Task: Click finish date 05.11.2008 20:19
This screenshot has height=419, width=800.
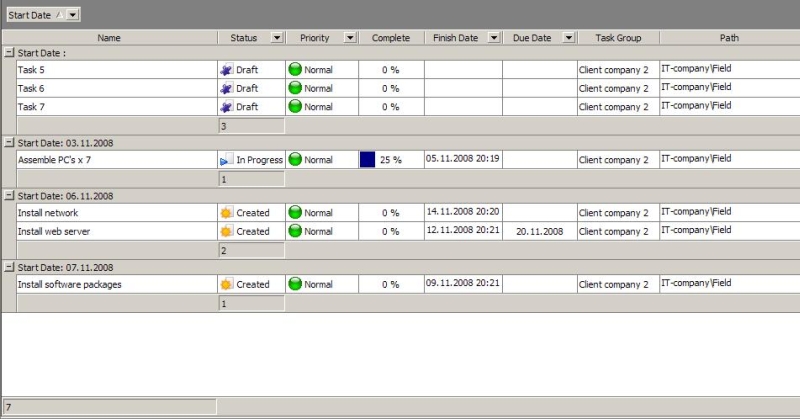Action: tap(463, 159)
